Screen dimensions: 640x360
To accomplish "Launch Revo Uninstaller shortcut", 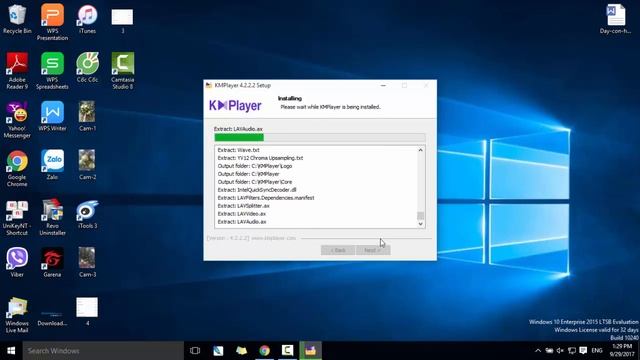I will click(52, 217).
